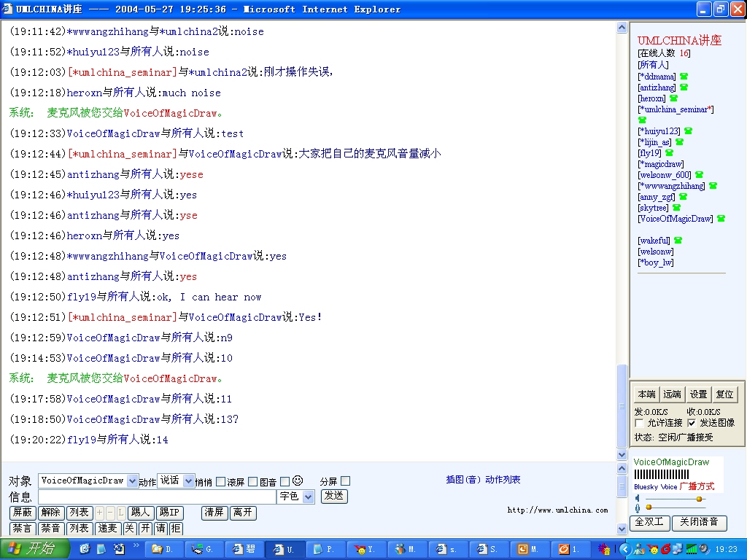Click the 离开 leave button
This screenshot has height=560, width=747.
(x=243, y=513)
